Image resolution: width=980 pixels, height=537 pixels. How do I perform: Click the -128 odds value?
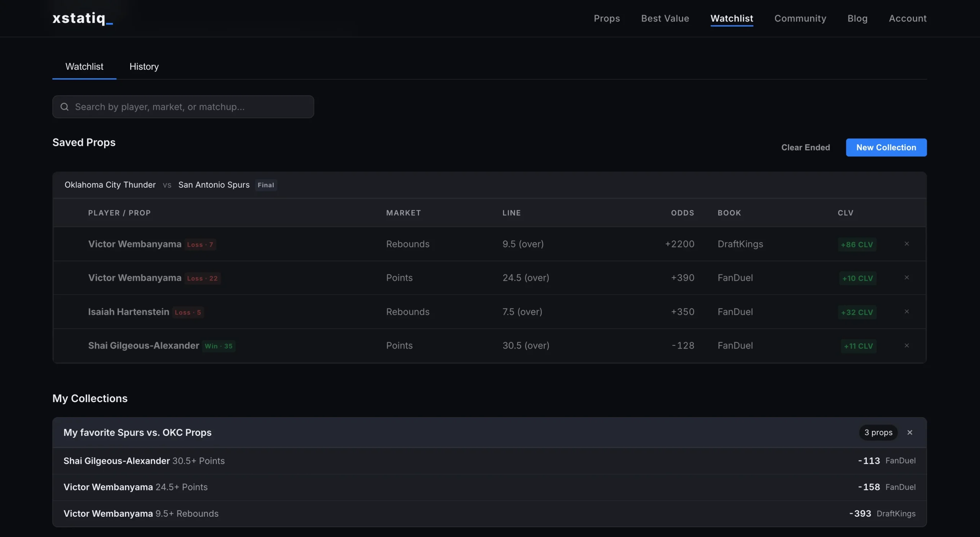[x=683, y=345]
